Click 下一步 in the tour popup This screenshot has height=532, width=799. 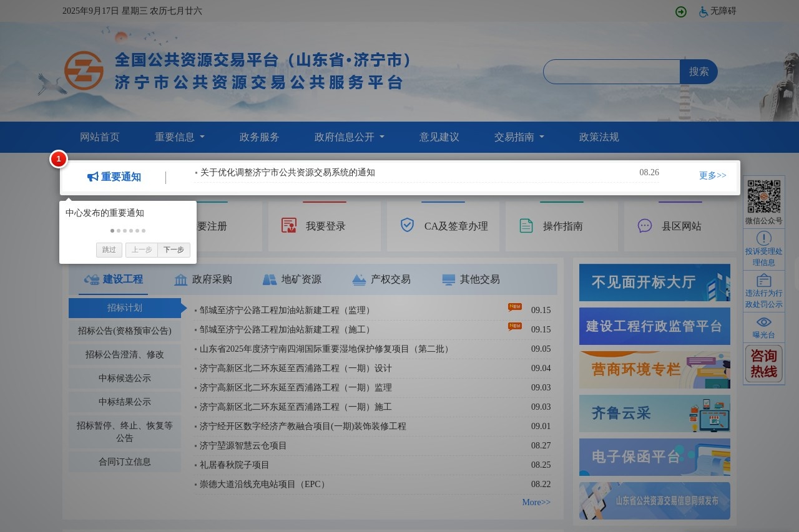[x=174, y=249]
